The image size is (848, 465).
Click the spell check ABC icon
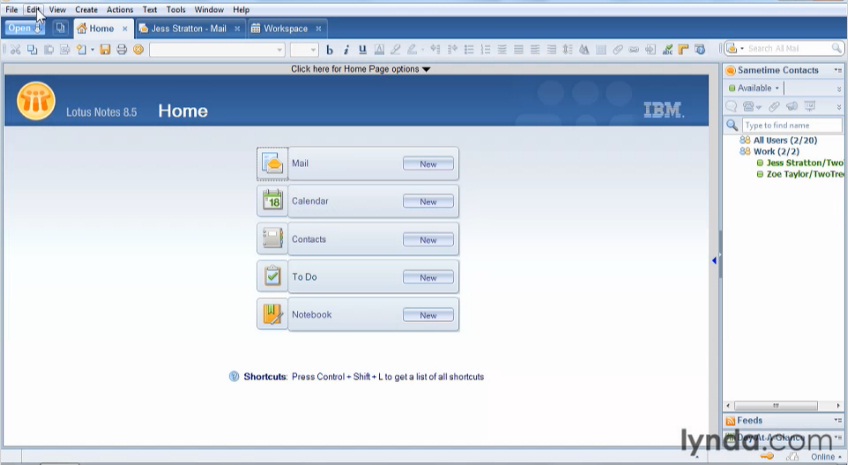(x=667, y=50)
